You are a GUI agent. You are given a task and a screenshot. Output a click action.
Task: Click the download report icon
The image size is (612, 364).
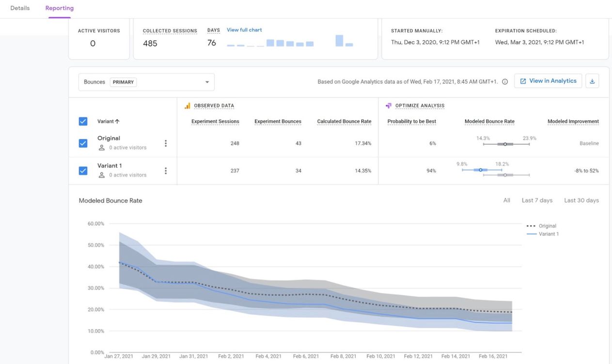592,81
